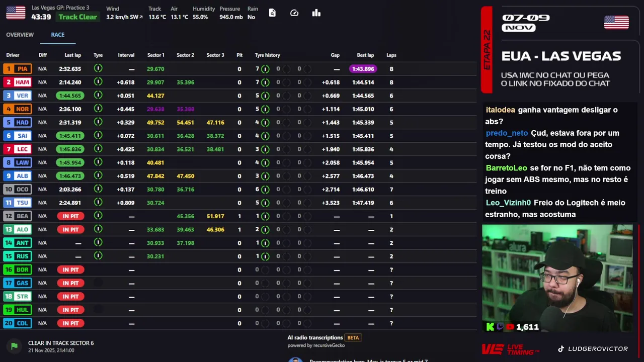Select the RACE tab

click(58, 35)
